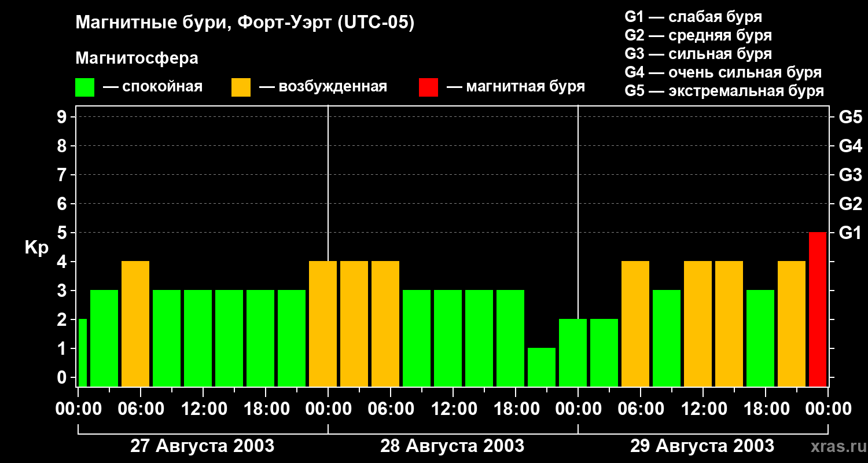The height and width of the screenshot is (463, 868).
Task: Click the 'G1' label on the right axis
Action: [x=850, y=233]
